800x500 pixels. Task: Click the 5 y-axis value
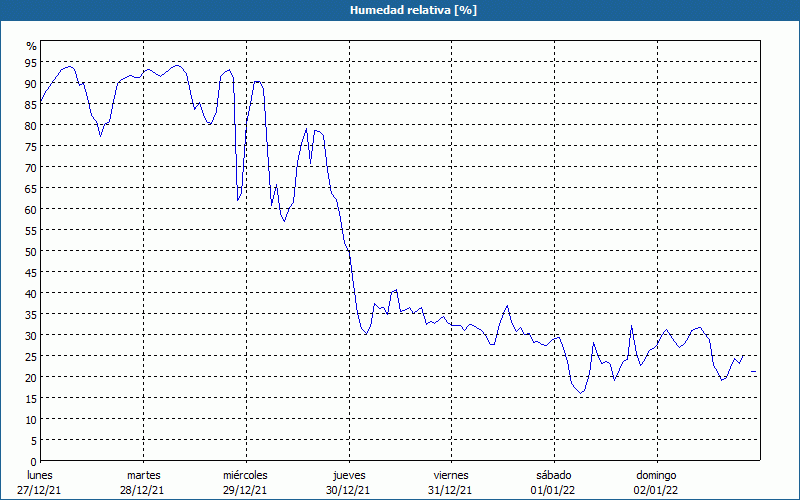[x=34, y=441]
